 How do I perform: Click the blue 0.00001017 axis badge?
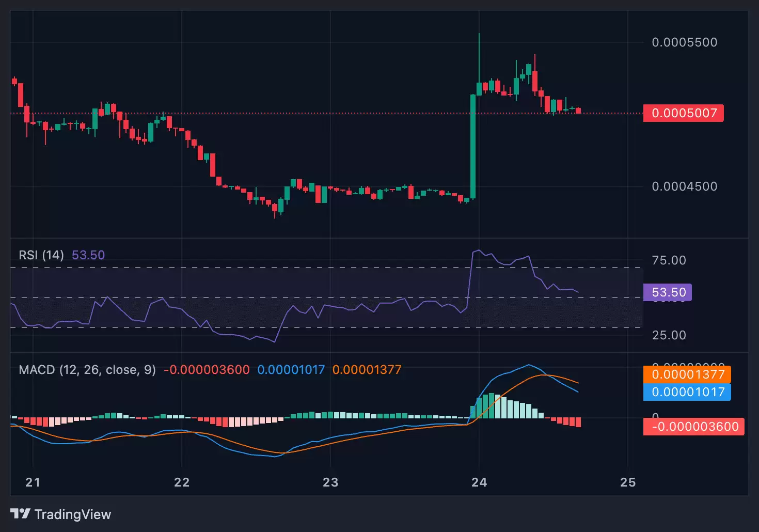point(687,392)
